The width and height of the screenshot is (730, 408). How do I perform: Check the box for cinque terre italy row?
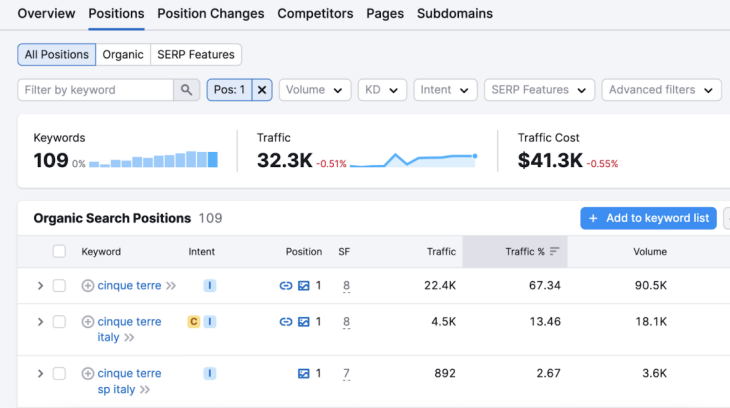59,322
